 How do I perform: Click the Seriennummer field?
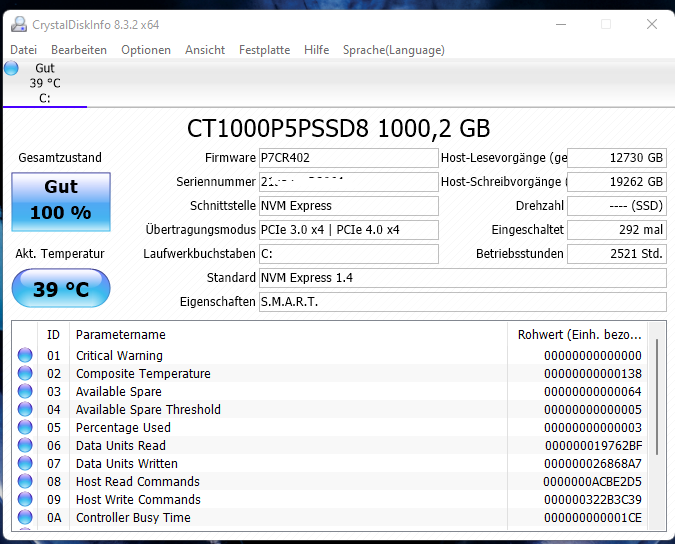tap(349, 182)
